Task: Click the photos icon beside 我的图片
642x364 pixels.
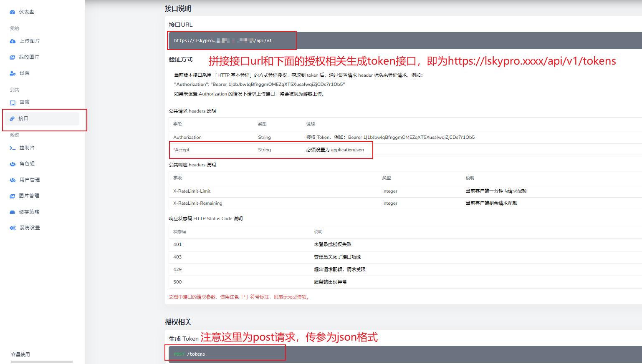Action: (13, 57)
